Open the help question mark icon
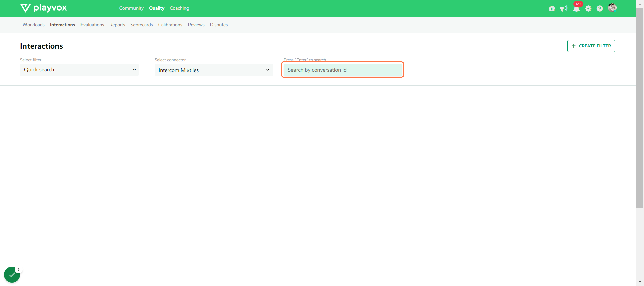Image resolution: width=644 pixels, height=286 pixels. coord(600,8)
